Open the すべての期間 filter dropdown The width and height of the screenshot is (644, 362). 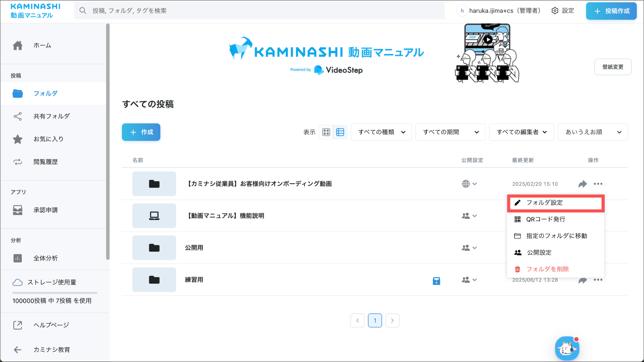coord(450,132)
